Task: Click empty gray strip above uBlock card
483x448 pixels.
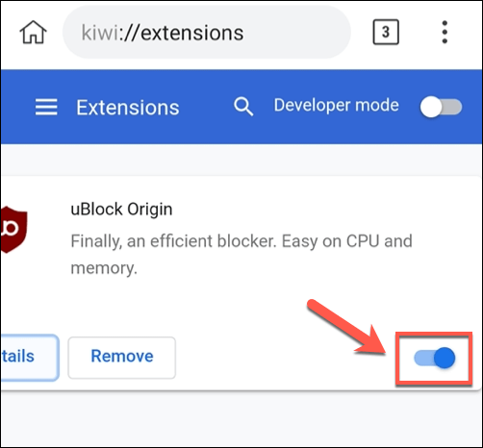Action: tap(241, 160)
